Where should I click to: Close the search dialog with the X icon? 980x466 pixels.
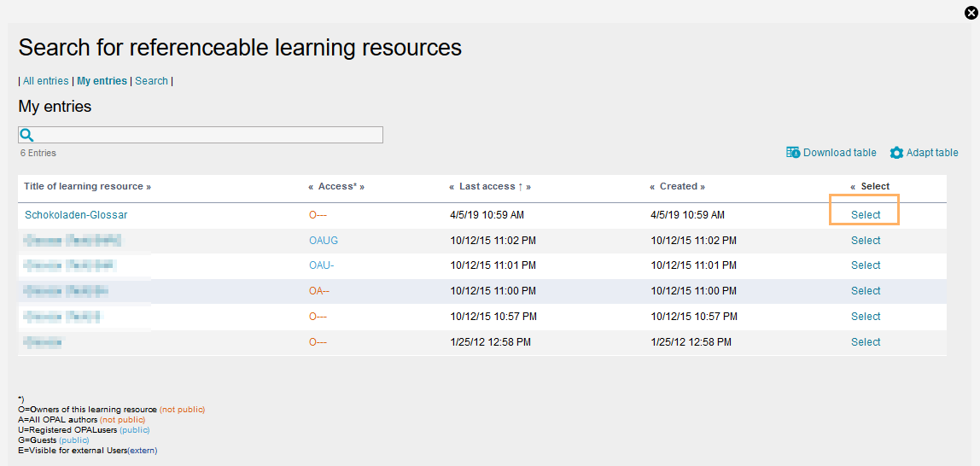pyautogui.click(x=970, y=13)
